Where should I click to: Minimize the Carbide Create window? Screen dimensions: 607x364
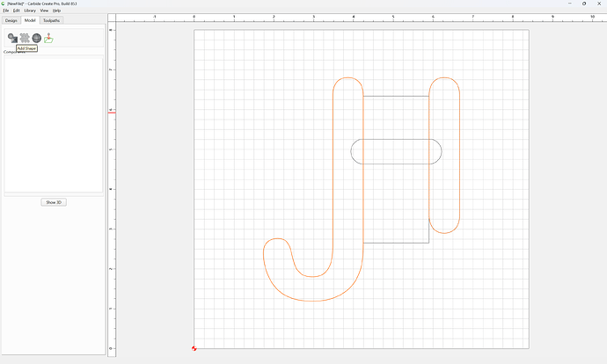pyautogui.click(x=569, y=4)
